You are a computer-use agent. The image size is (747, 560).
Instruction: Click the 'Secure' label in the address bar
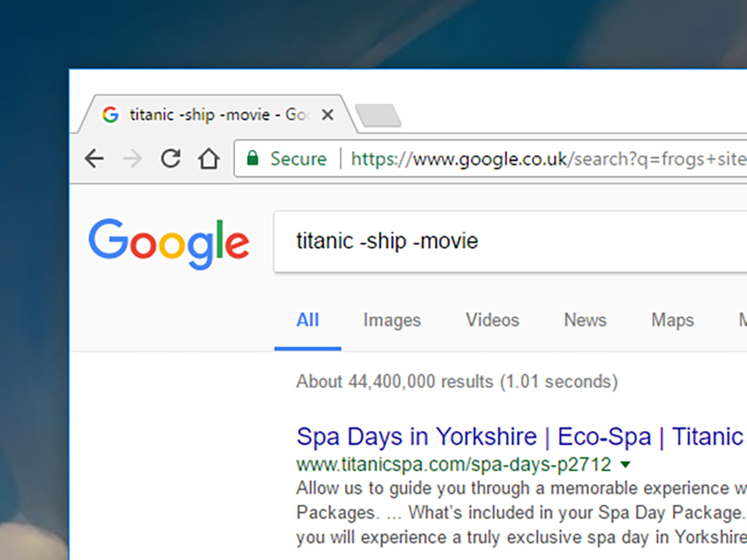[298, 159]
